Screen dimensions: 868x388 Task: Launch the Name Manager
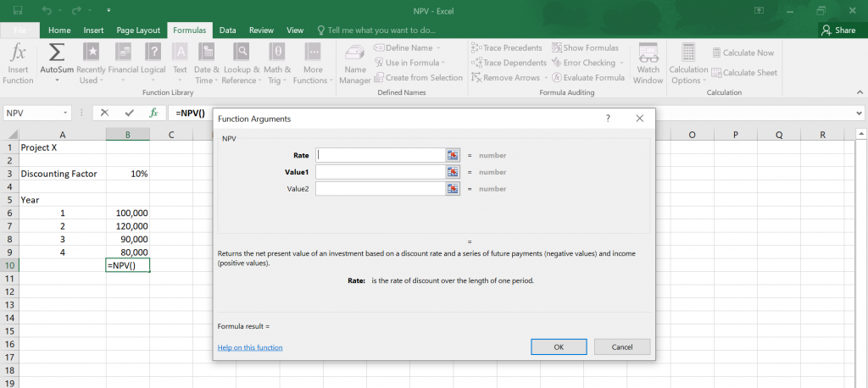[x=355, y=64]
